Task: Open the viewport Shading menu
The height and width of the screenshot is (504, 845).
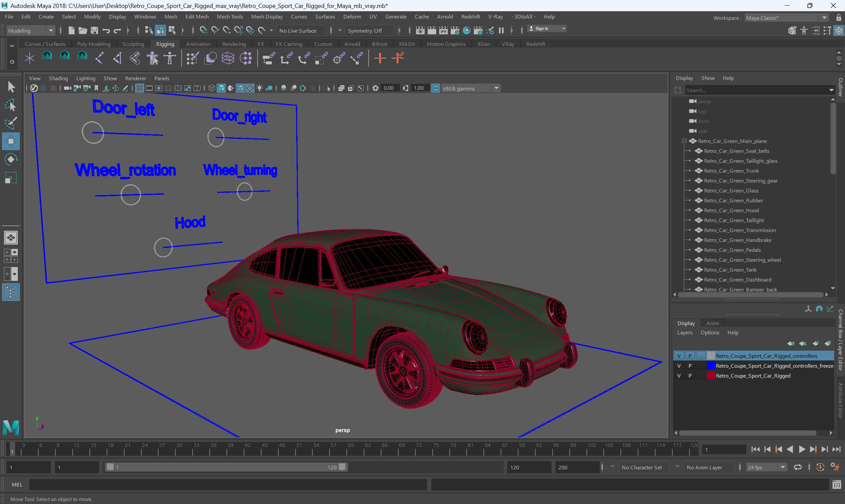Action: click(58, 78)
